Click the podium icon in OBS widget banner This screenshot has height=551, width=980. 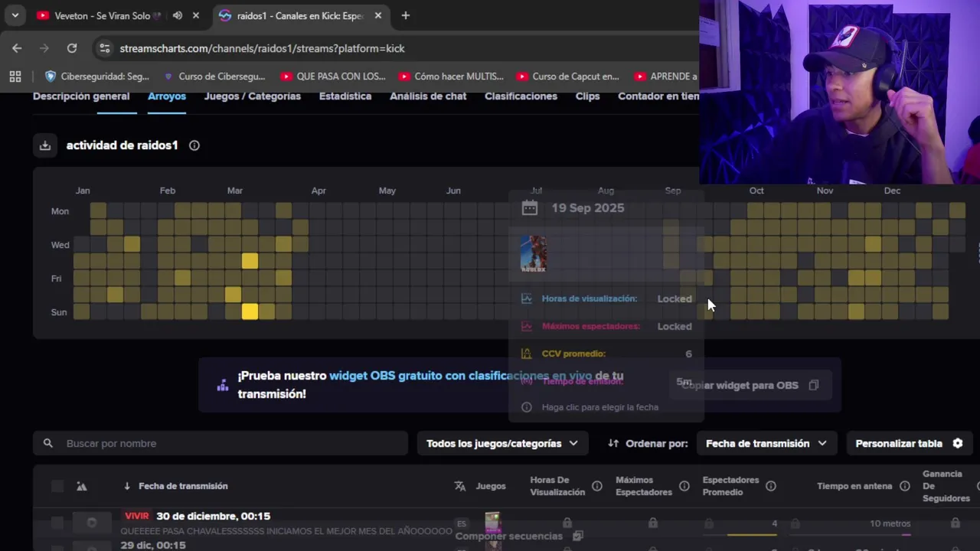click(x=223, y=385)
